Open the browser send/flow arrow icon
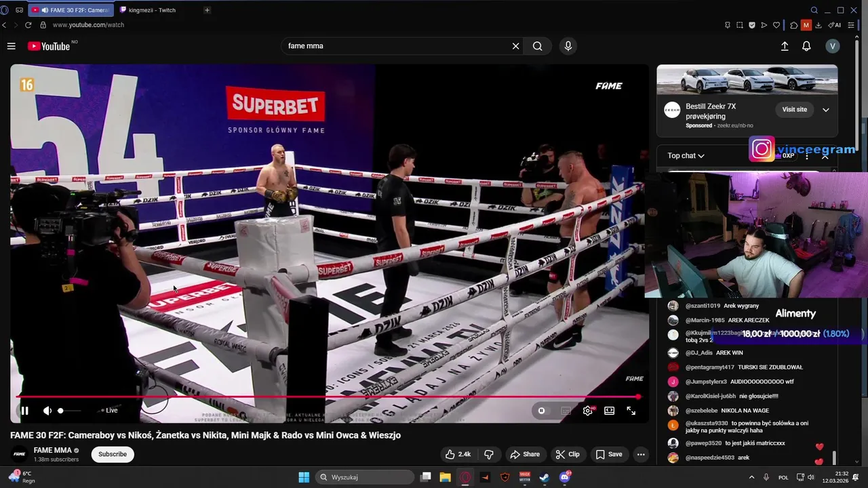 point(764,25)
